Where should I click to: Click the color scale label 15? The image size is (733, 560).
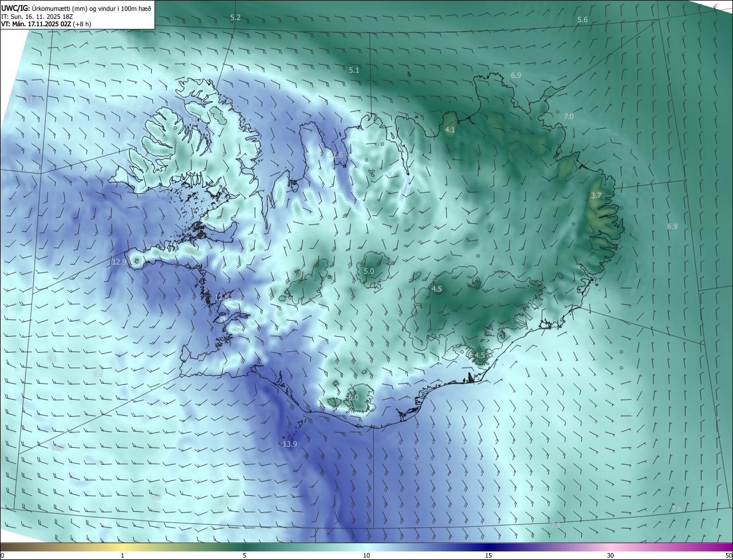point(488,555)
